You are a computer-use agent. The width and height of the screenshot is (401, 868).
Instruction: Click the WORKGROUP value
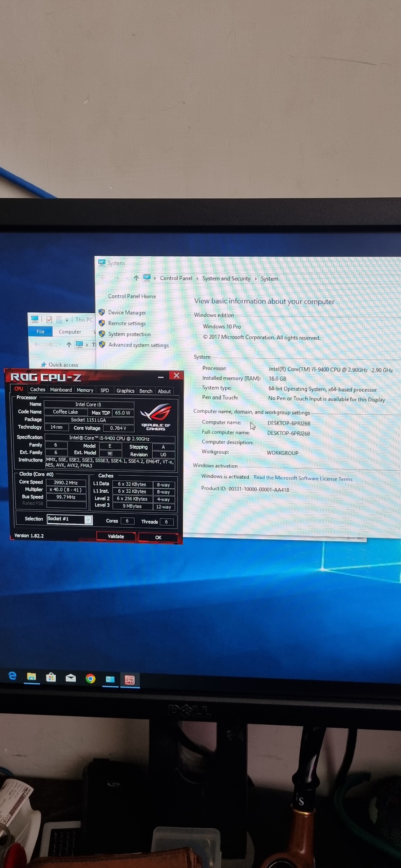[283, 453]
